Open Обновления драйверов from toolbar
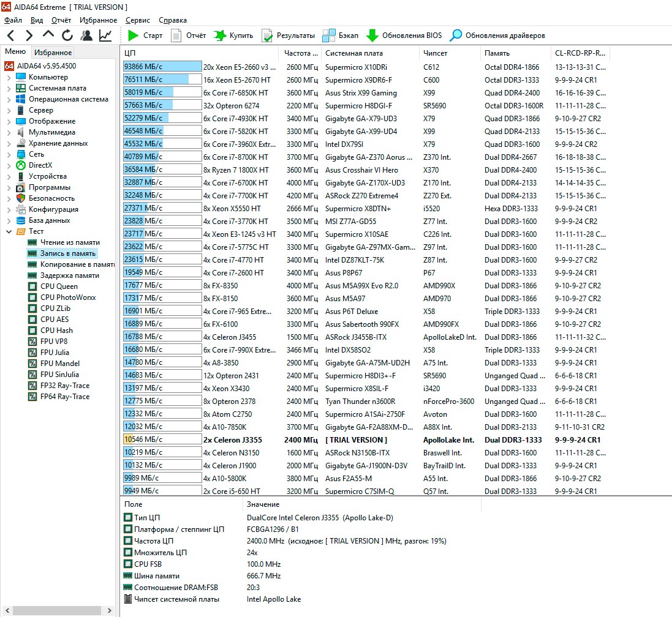The image size is (672, 617). point(497,36)
